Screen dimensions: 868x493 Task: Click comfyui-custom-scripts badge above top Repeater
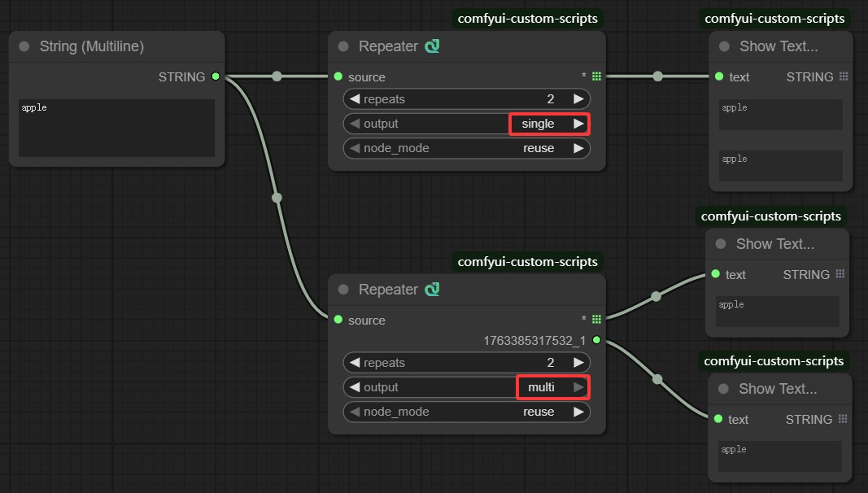(528, 18)
